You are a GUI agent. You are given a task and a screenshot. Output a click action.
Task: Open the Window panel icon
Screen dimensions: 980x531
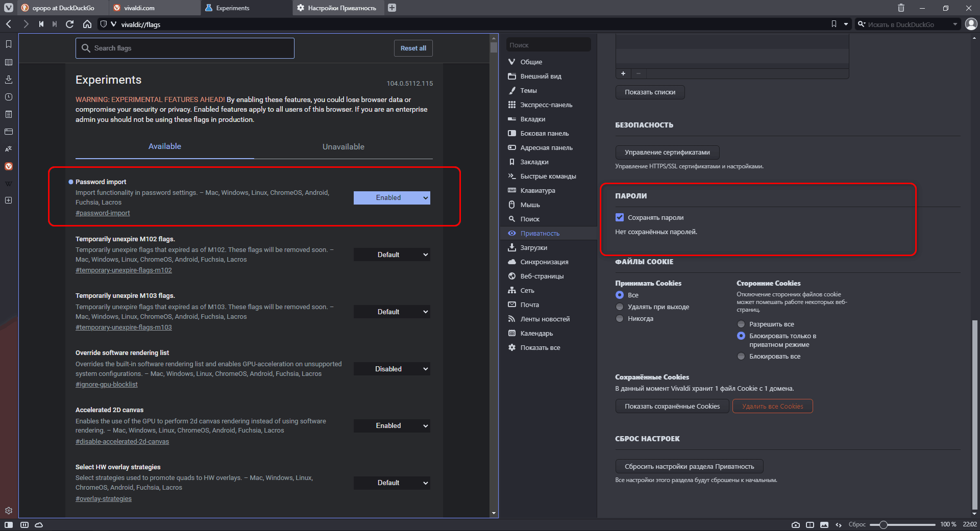click(x=9, y=132)
